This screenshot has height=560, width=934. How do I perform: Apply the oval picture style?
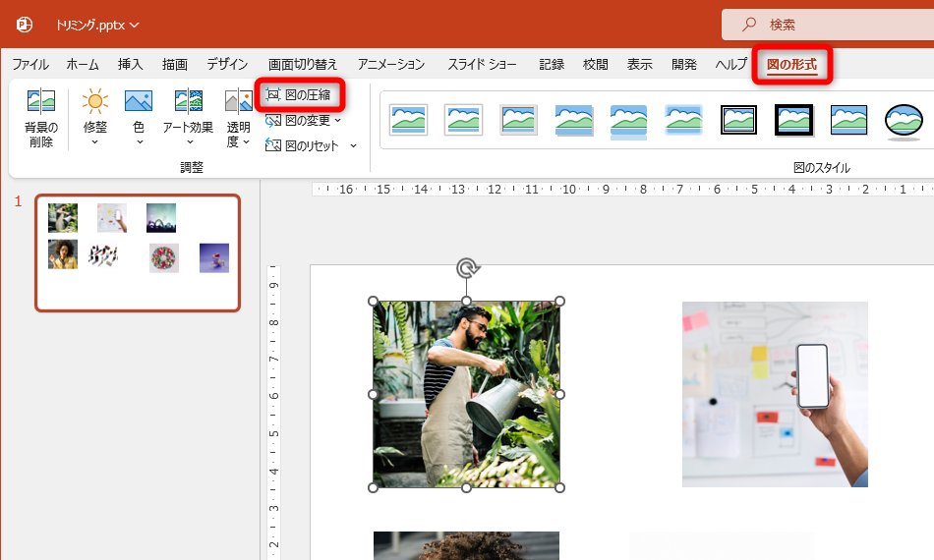coord(904,121)
